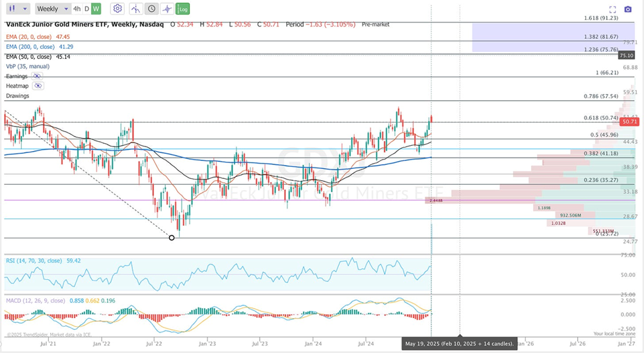Click the 1.382 (81.67) Fibonacci level label
The image size is (644, 353).
click(x=601, y=36)
